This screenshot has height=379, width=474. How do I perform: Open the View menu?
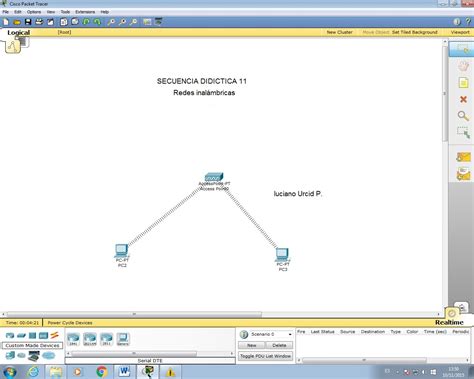(x=51, y=12)
